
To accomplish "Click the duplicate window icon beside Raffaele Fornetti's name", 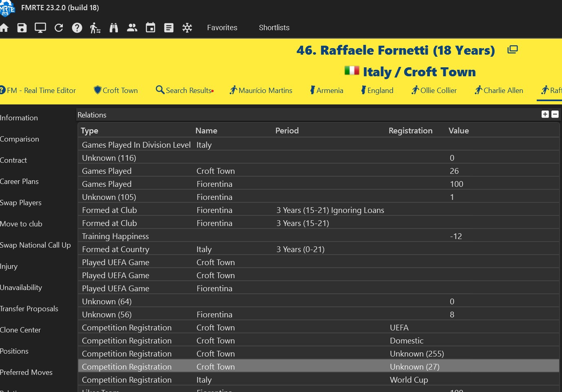I will [512, 49].
